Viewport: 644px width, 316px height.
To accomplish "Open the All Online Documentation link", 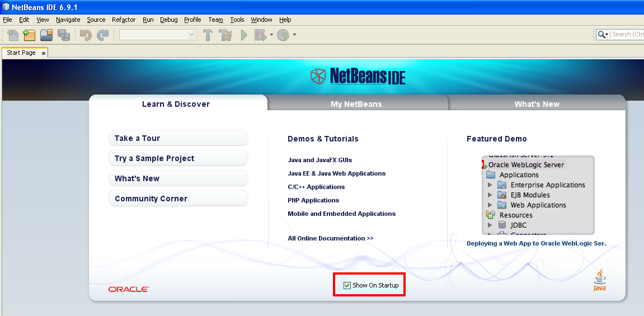I will [331, 238].
